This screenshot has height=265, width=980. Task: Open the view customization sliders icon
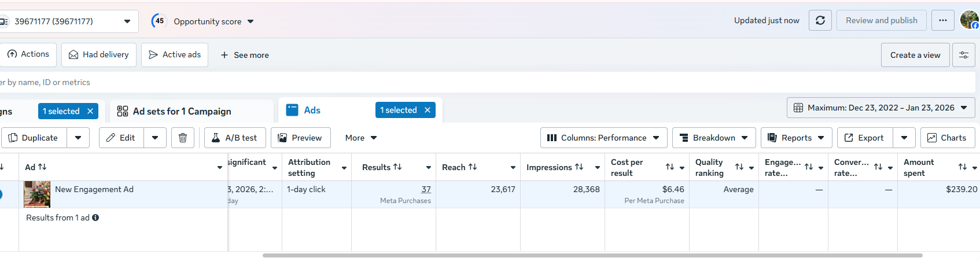coord(964,55)
